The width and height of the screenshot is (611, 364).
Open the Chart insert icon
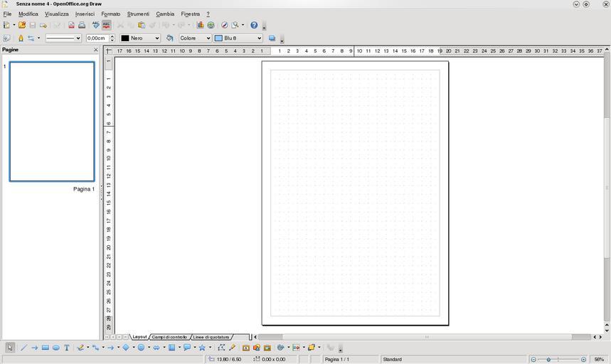[200, 25]
